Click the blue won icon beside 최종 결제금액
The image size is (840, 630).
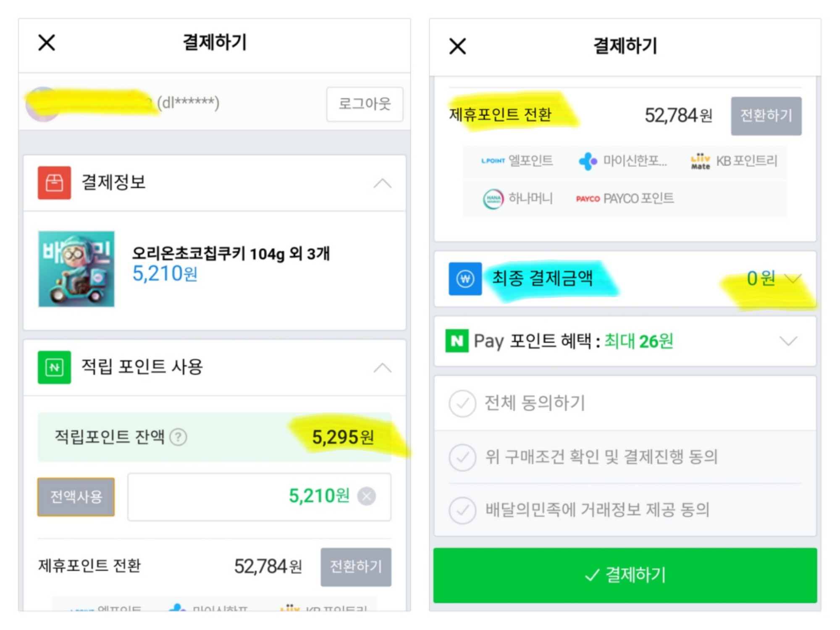(465, 279)
